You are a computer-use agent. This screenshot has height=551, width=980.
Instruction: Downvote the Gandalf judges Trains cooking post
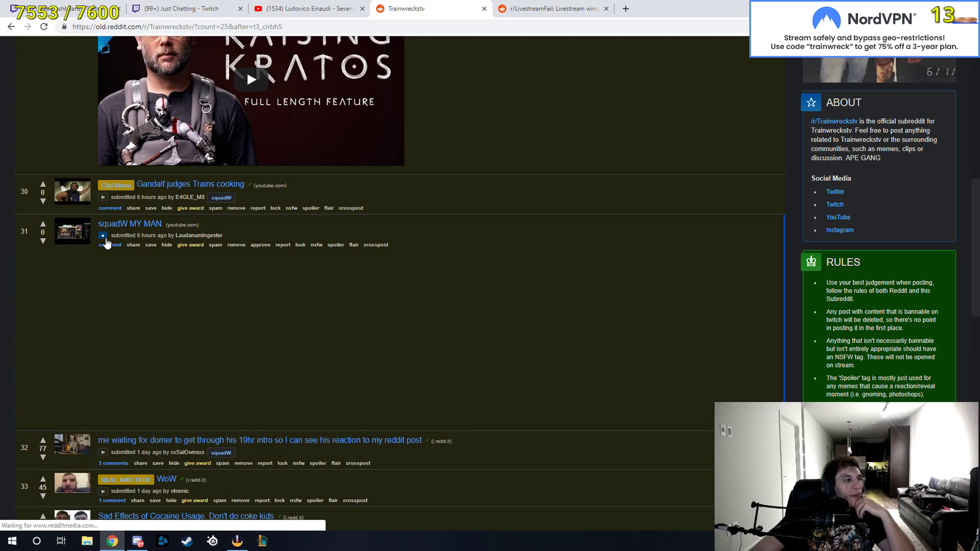(x=43, y=201)
